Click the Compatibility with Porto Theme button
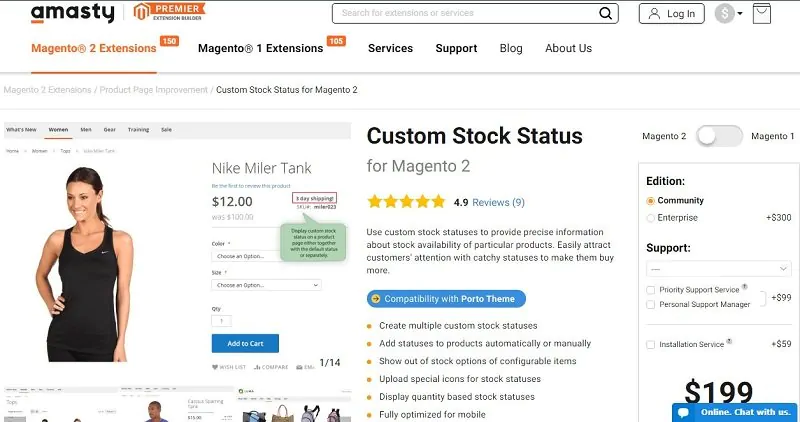 point(446,298)
